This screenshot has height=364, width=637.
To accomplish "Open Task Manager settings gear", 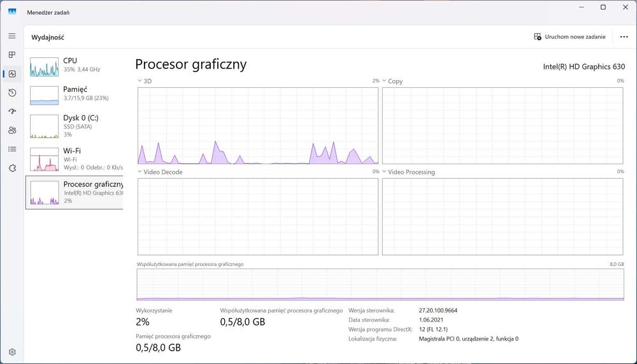I will click(x=12, y=352).
